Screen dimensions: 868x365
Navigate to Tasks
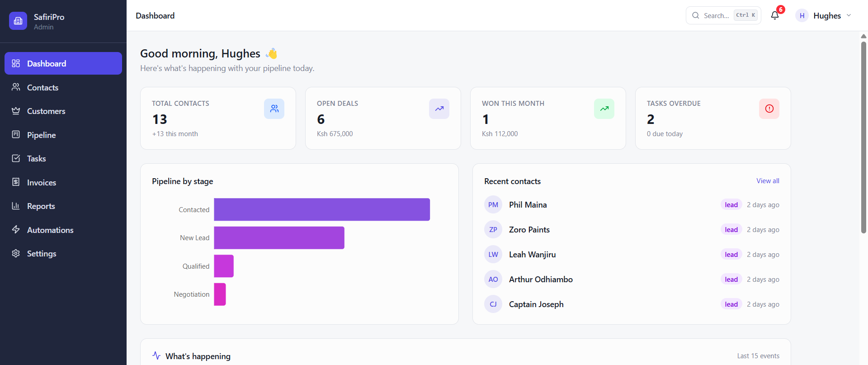(x=63, y=158)
